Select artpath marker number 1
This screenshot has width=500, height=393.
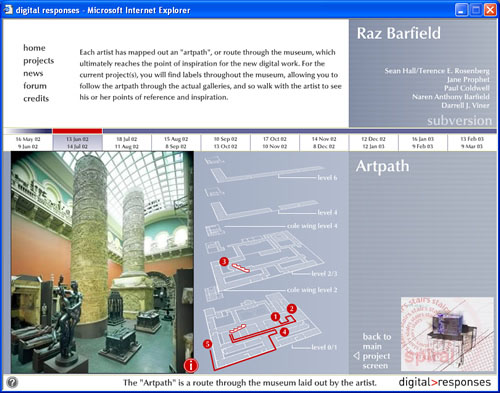click(275, 317)
